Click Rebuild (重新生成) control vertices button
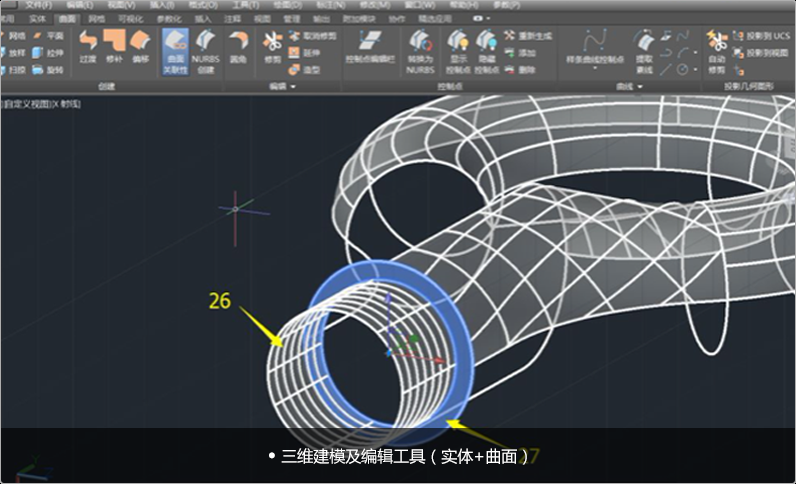Viewport: 796px width, 484px height. point(528,36)
